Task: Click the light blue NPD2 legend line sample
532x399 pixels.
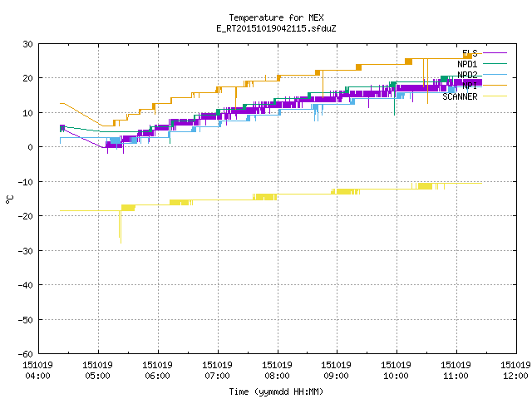Action: (x=495, y=74)
